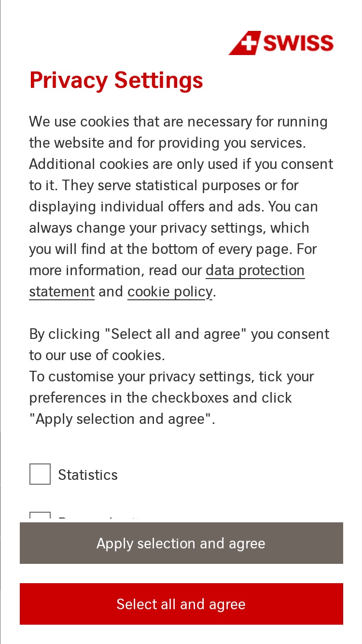Click the red SWISS wordmark text
The height and width of the screenshot is (644, 362).
pyautogui.click(x=298, y=43)
